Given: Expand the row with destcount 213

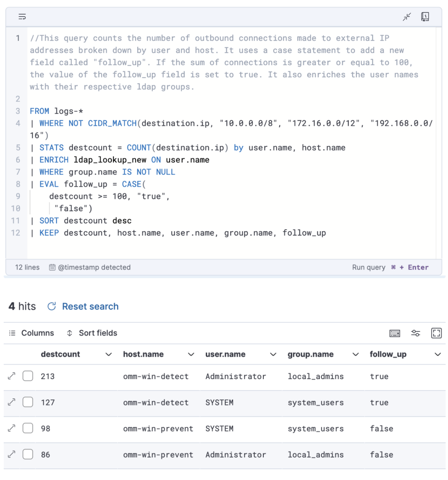Looking at the screenshot, I should click(x=12, y=376).
